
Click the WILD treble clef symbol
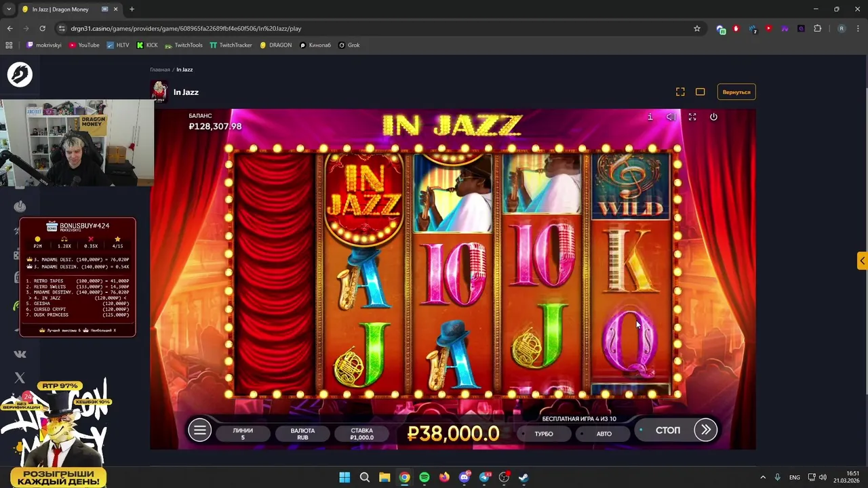(631, 186)
